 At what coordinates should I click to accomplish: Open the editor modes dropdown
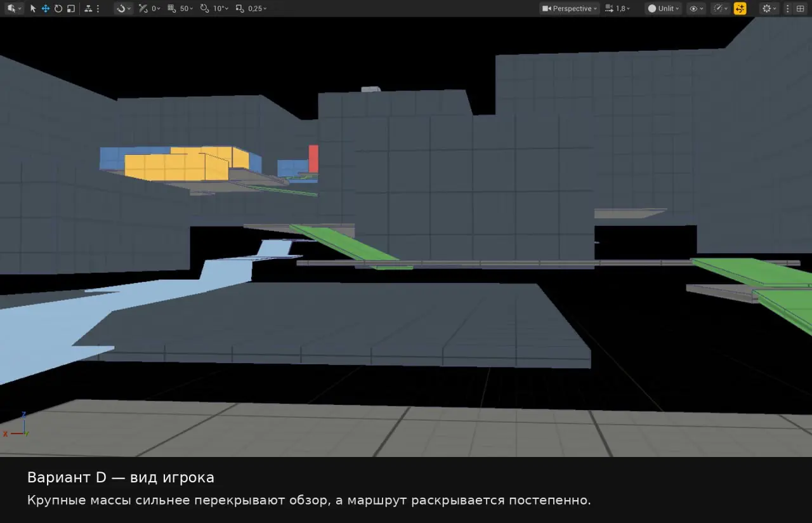click(x=13, y=8)
